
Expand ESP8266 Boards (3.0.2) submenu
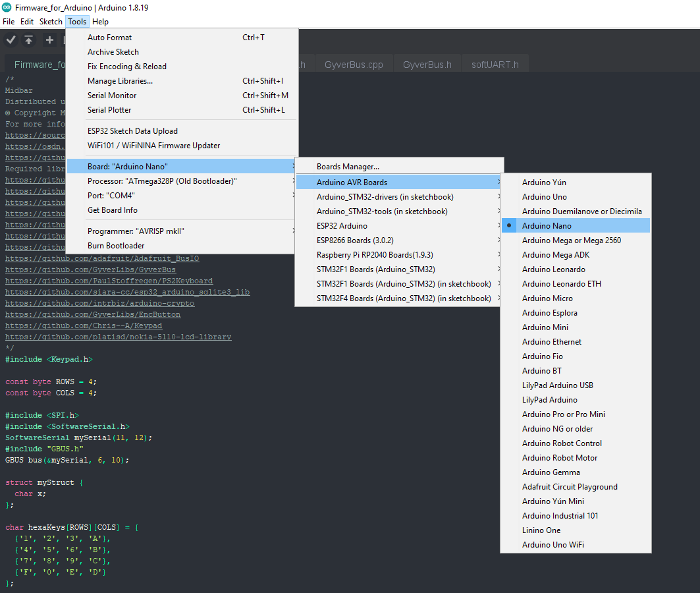point(399,240)
